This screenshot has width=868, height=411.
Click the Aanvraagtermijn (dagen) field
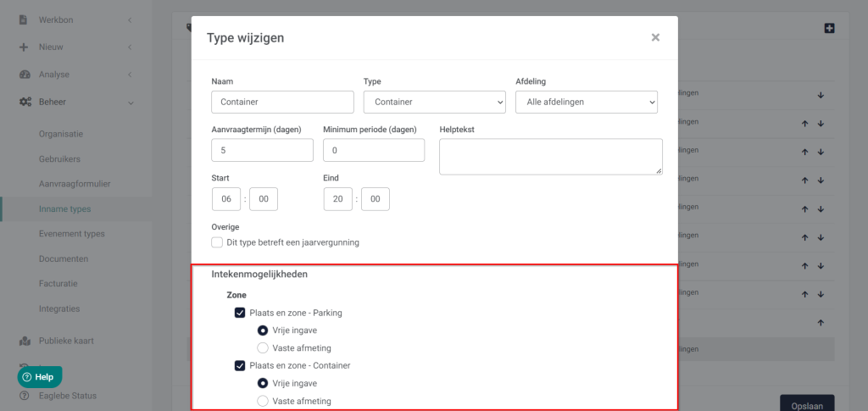tap(263, 150)
